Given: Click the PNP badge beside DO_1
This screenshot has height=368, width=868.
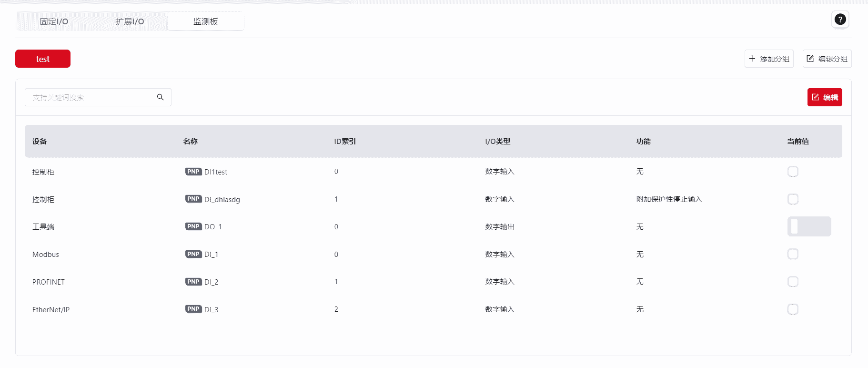Looking at the screenshot, I should pos(193,226).
